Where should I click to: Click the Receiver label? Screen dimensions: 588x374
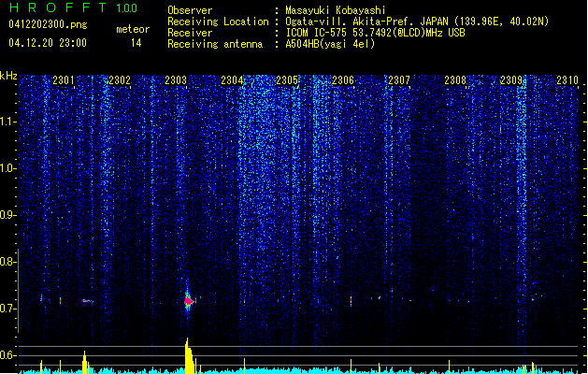190,33
